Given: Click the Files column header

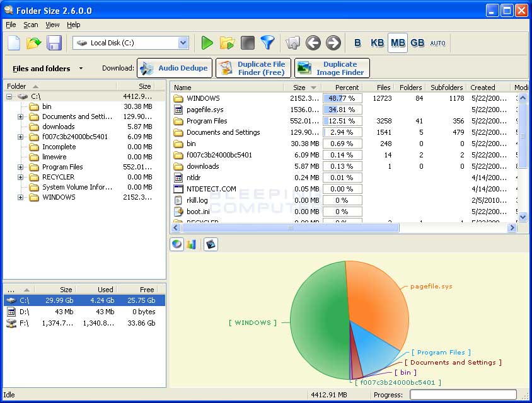Looking at the screenshot, I should coord(378,88).
